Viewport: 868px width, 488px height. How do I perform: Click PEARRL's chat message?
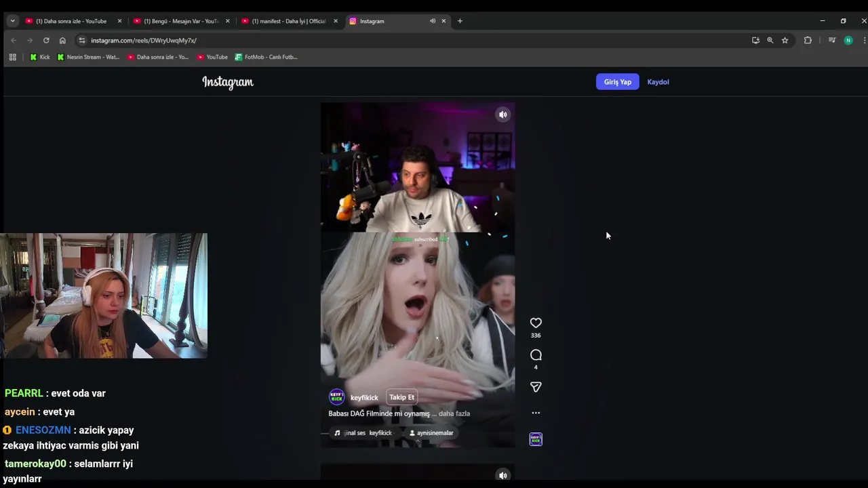coord(55,393)
